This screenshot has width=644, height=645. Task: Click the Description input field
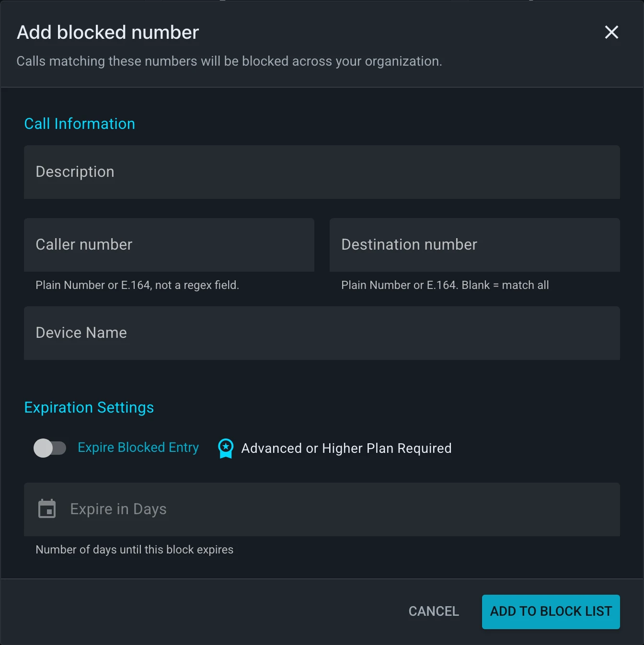322,172
